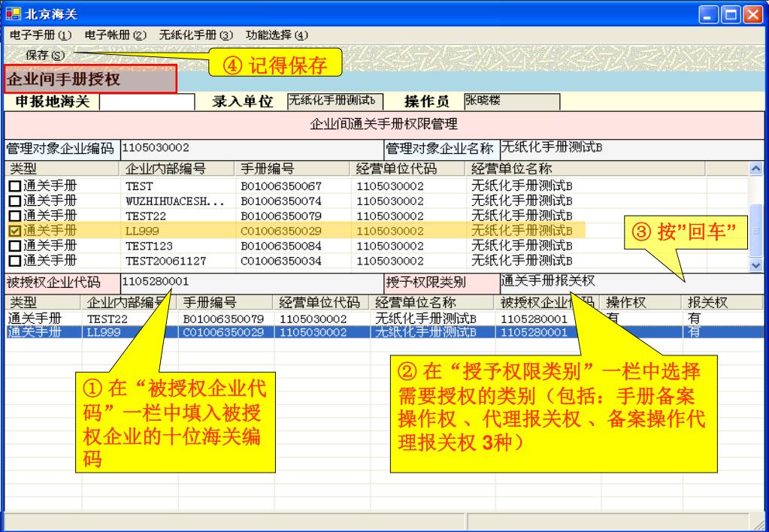Click the 保存(S) button
769x532 pixels.
point(45,55)
